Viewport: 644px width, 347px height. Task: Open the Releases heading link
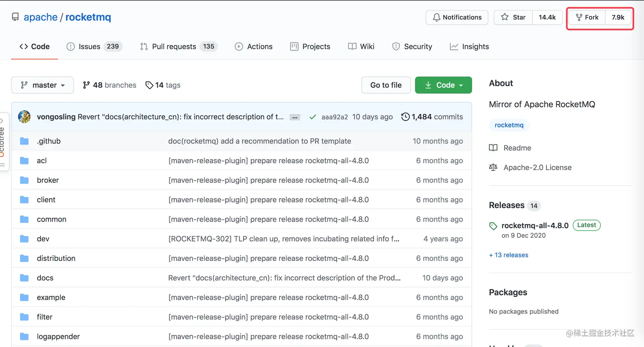coord(507,205)
